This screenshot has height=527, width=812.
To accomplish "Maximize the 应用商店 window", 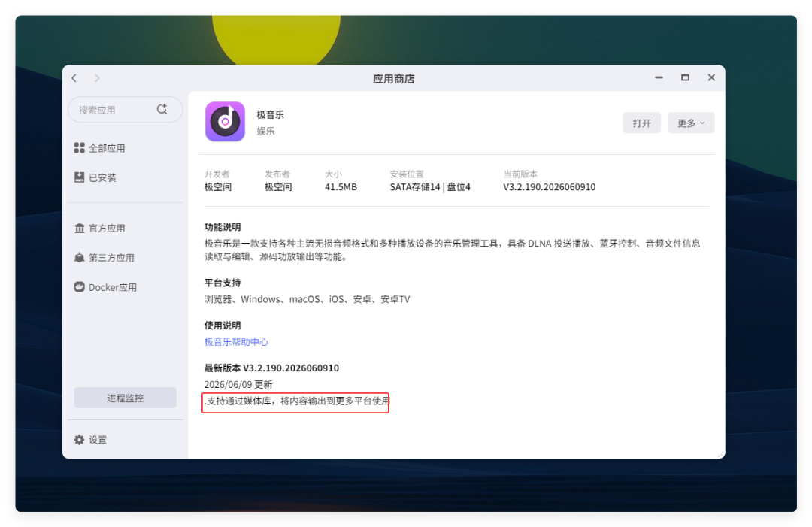I will [685, 77].
